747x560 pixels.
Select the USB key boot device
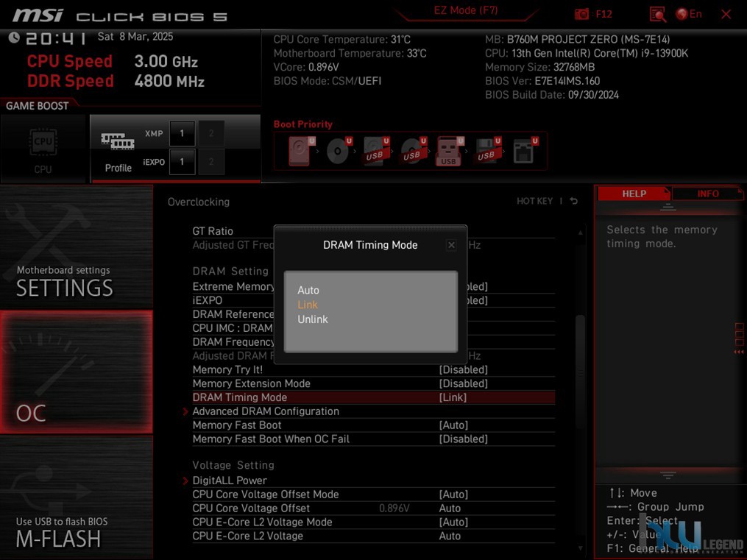[450, 151]
